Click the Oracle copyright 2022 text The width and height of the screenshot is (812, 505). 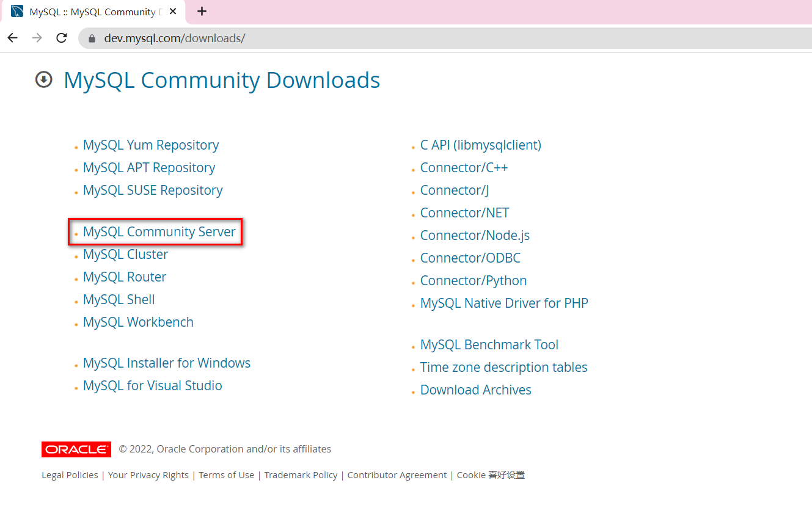(x=225, y=449)
